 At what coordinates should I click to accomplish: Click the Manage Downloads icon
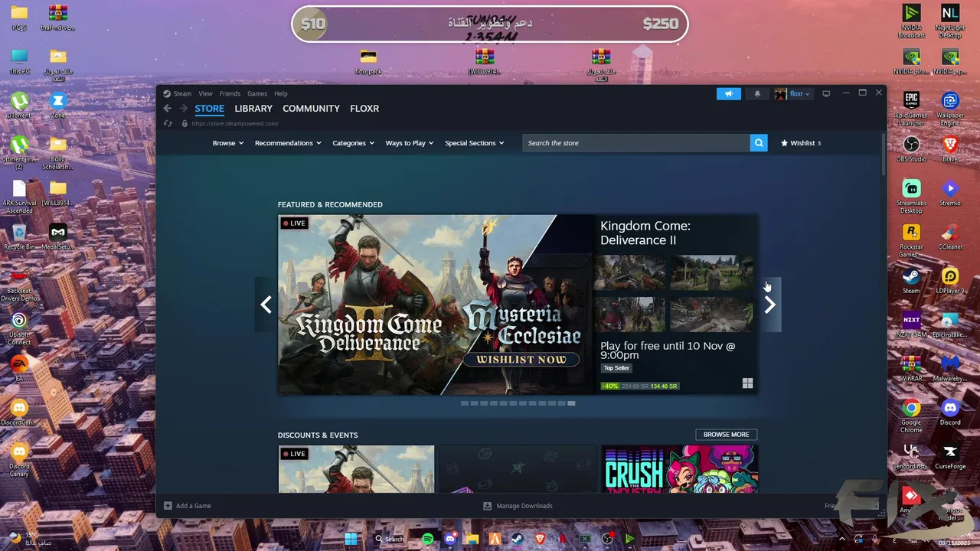point(487,506)
